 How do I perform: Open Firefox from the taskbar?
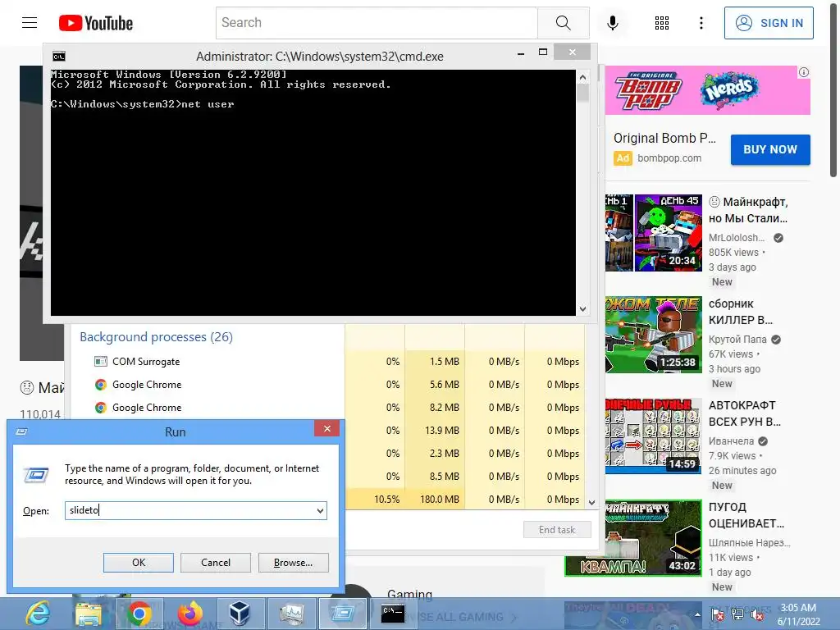(189, 614)
